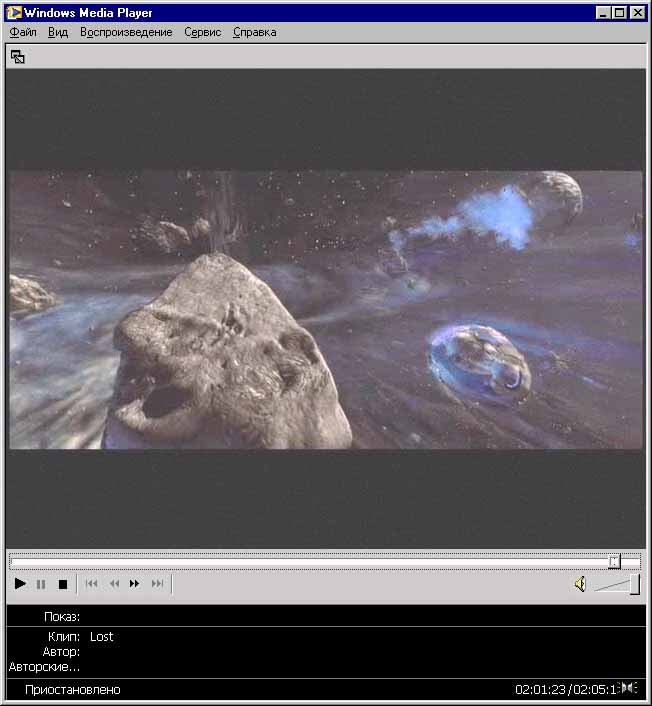The width and height of the screenshot is (652, 706).
Task: Click the Показ: label
Action: tap(62, 617)
